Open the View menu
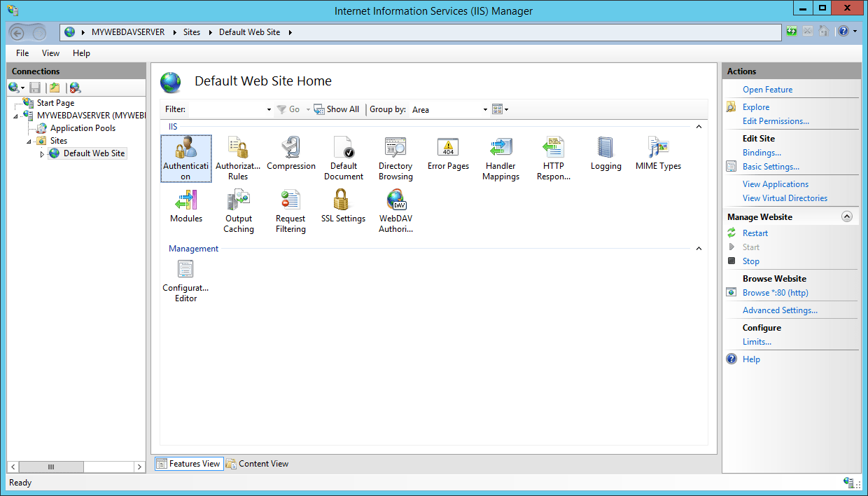The width and height of the screenshot is (868, 496). pos(50,53)
